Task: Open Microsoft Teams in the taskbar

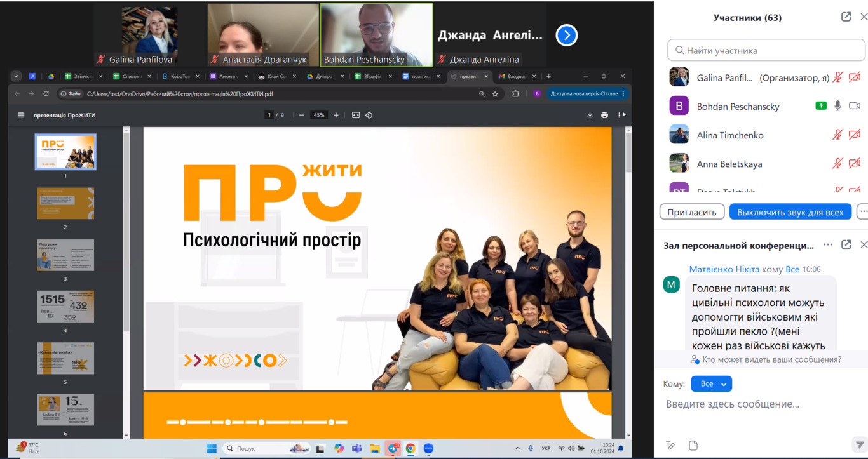Action: coord(357,448)
